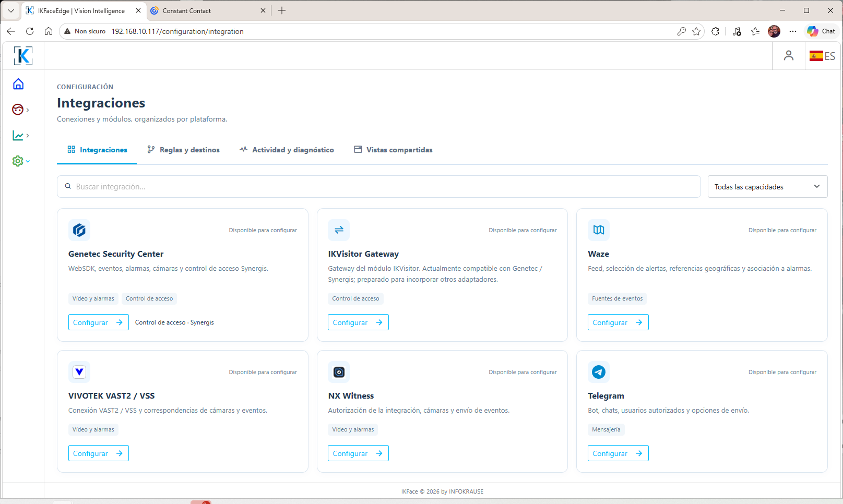Click the Waze map icon
843x504 pixels.
tap(599, 230)
